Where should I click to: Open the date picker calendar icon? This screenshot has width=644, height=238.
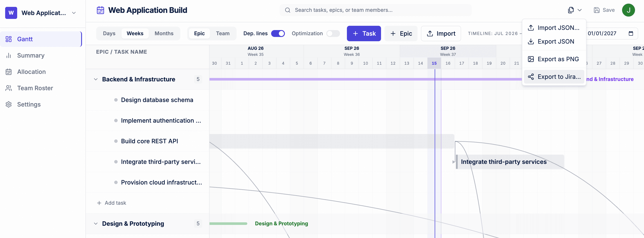coord(631,34)
